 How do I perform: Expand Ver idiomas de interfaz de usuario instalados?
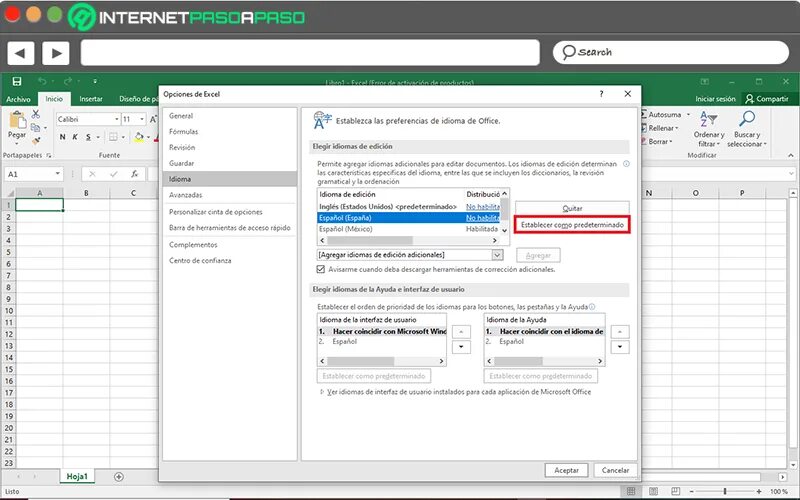coord(321,392)
